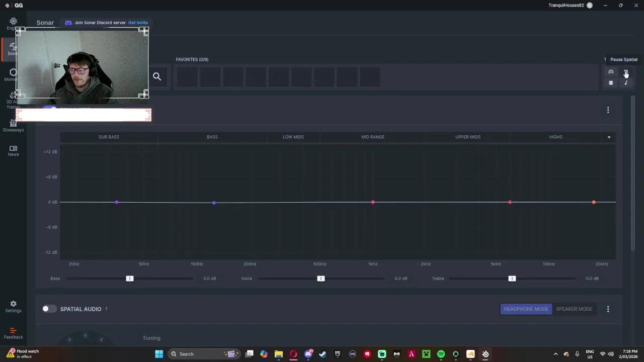Click the SteelSeries GG taskbar icon
Image resolution: width=644 pixels, height=362 pixels.
coord(486,354)
